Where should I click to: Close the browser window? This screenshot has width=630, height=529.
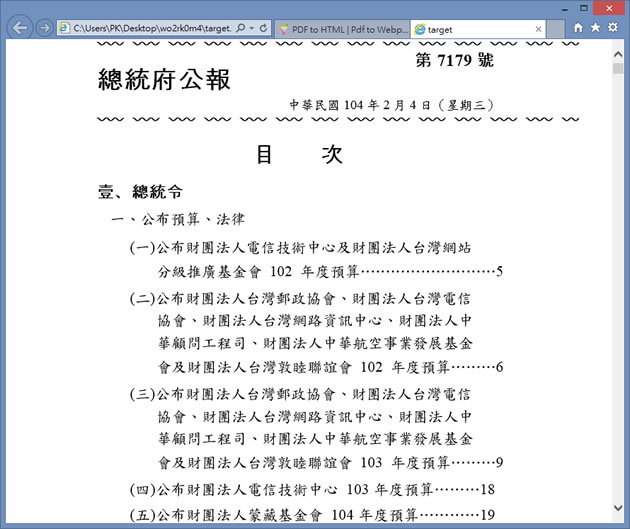[x=609, y=8]
